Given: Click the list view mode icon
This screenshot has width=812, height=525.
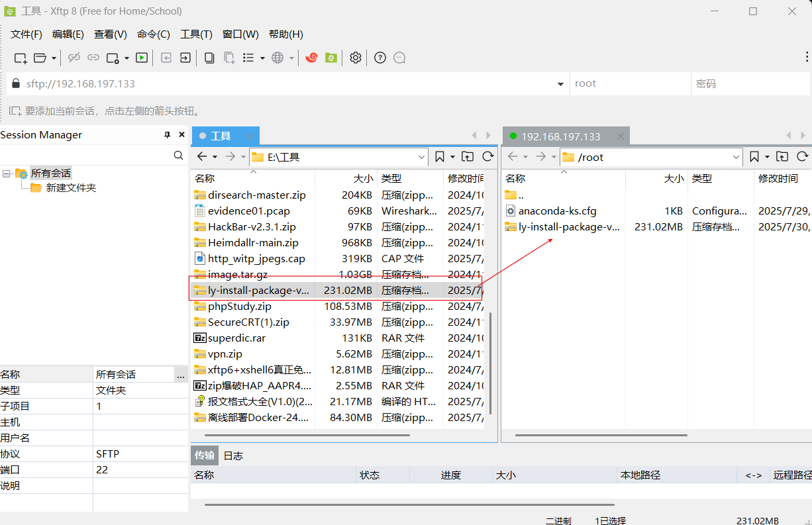Looking at the screenshot, I should click(x=248, y=58).
